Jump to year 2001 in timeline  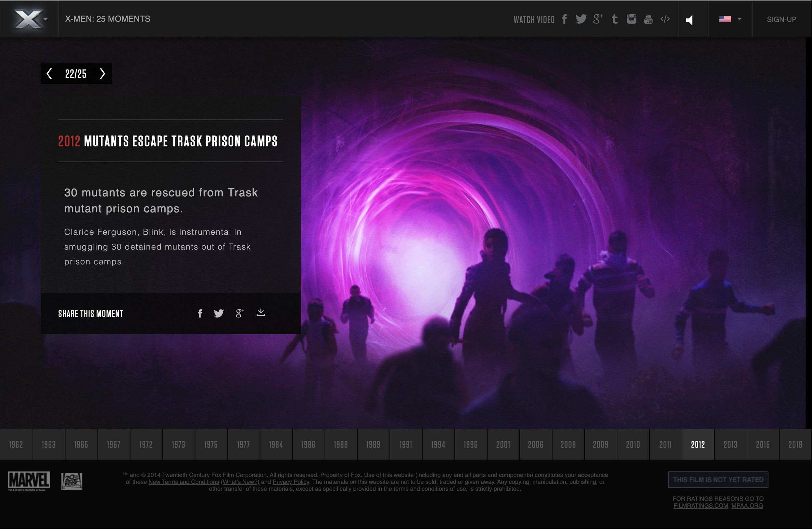tap(503, 445)
